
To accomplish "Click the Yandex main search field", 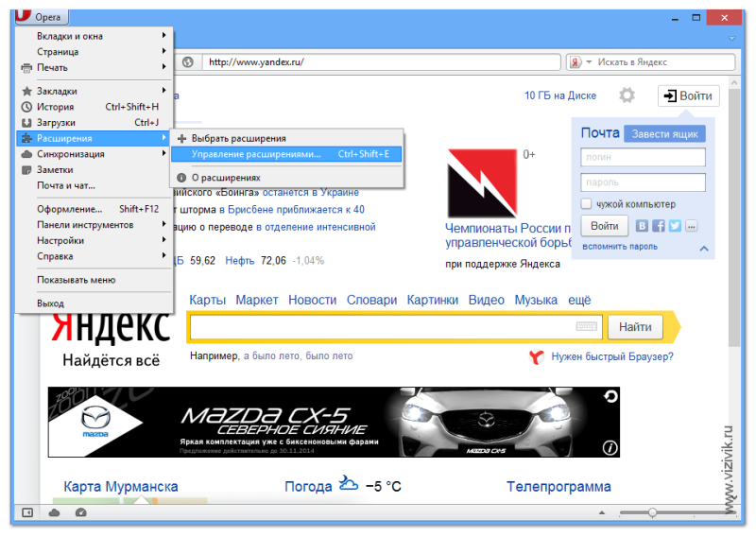I will click(x=396, y=327).
